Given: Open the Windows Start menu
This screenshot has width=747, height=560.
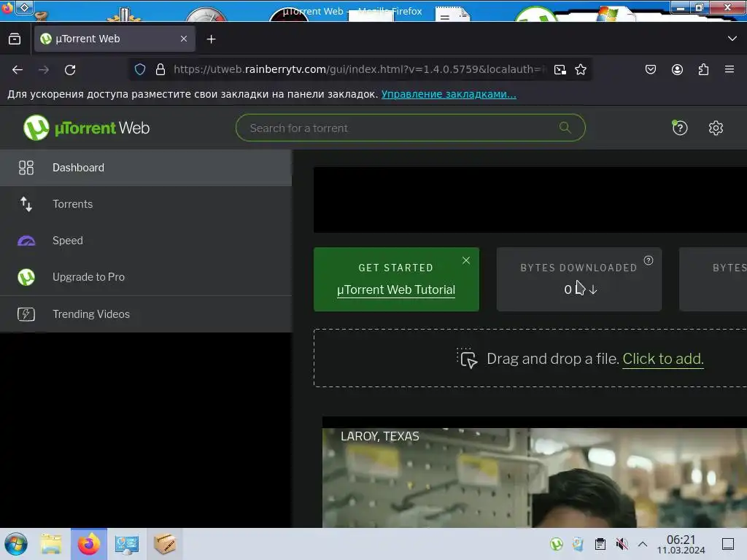Looking at the screenshot, I should click(16, 544).
